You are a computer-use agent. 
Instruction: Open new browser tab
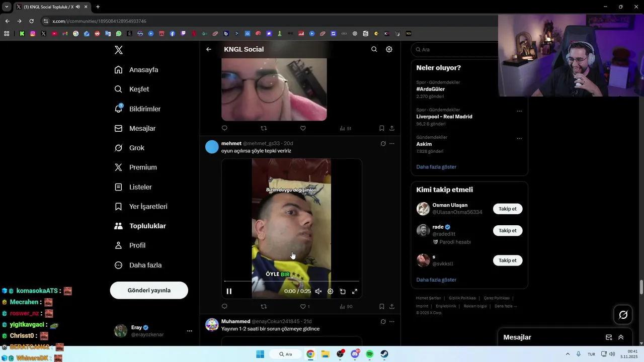point(98,7)
